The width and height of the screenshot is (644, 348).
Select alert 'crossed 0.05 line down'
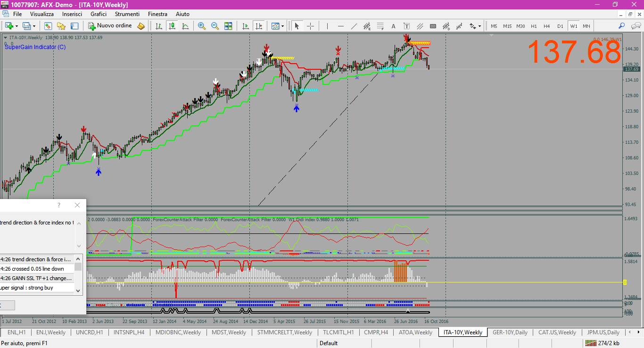coord(37,269)
